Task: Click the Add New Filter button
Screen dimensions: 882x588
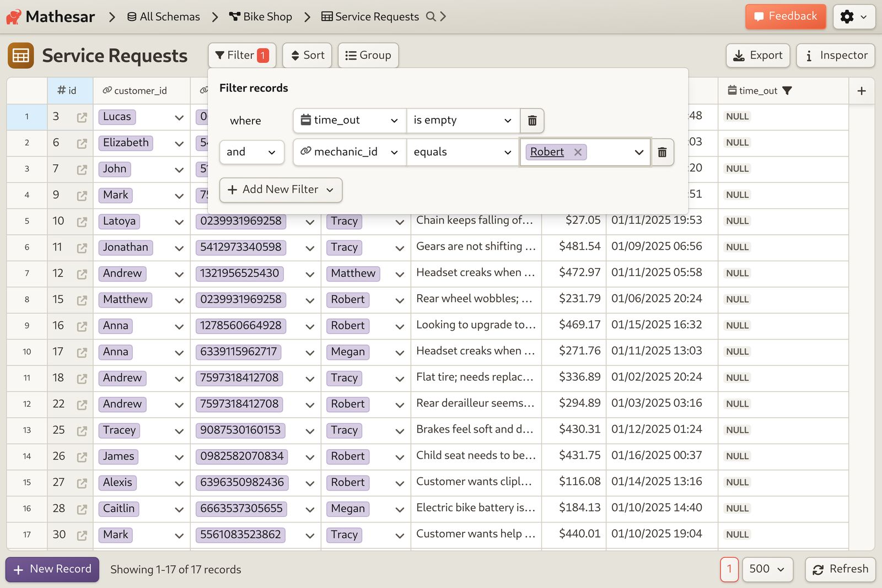Action: [x=281, y=190]
